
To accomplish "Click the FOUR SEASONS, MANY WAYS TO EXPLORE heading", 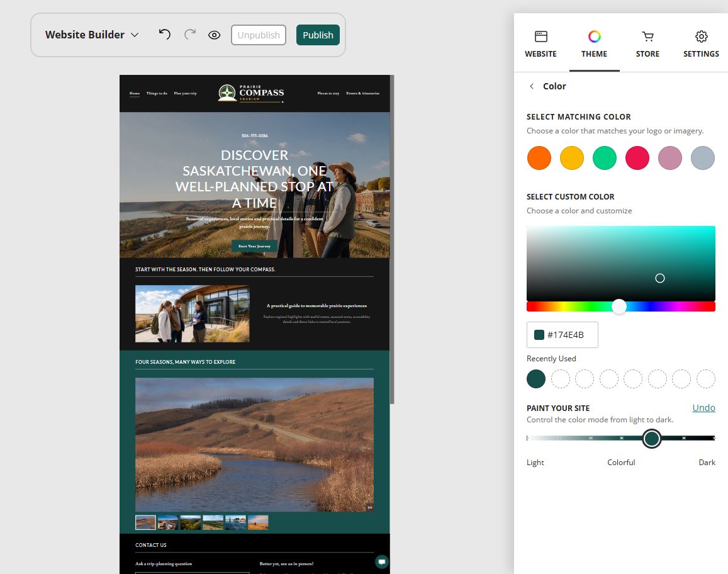I will coord(185,362).
